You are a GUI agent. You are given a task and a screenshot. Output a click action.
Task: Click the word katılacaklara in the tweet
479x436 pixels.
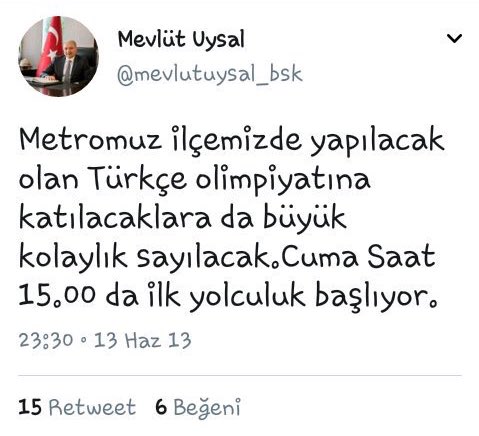coord(115,218)
